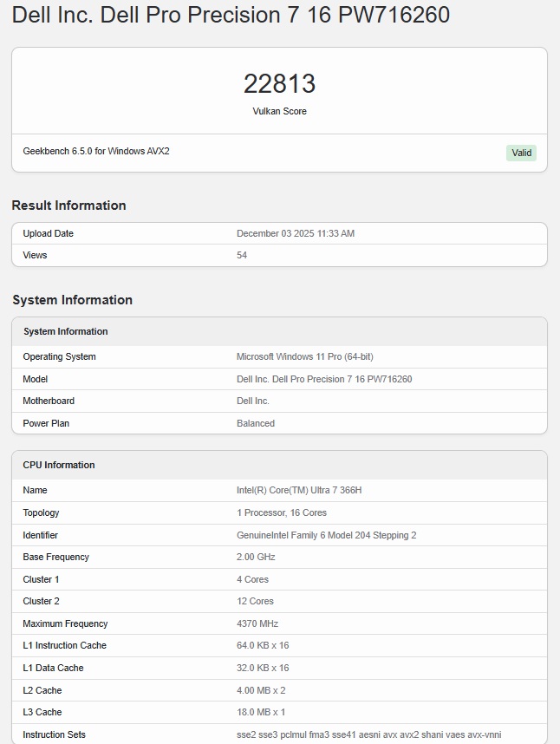Click 1 Processor, 16 Cores value

(282, 513)
